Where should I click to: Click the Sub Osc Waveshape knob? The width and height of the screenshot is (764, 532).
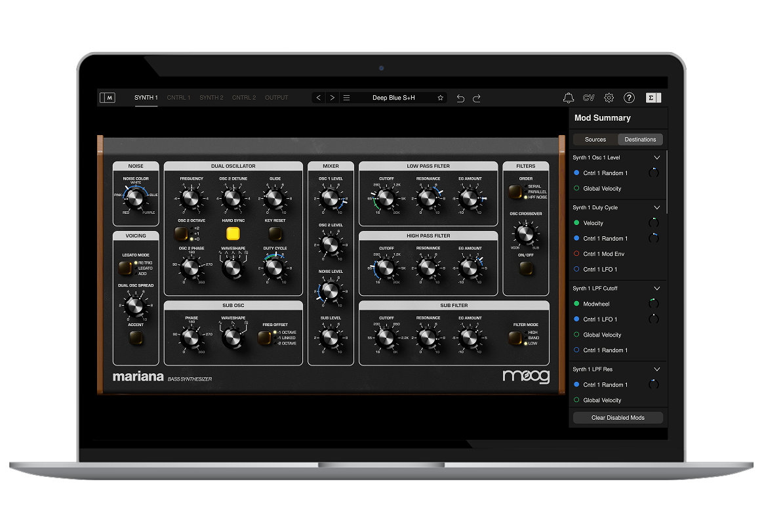[x=232, y=338]
